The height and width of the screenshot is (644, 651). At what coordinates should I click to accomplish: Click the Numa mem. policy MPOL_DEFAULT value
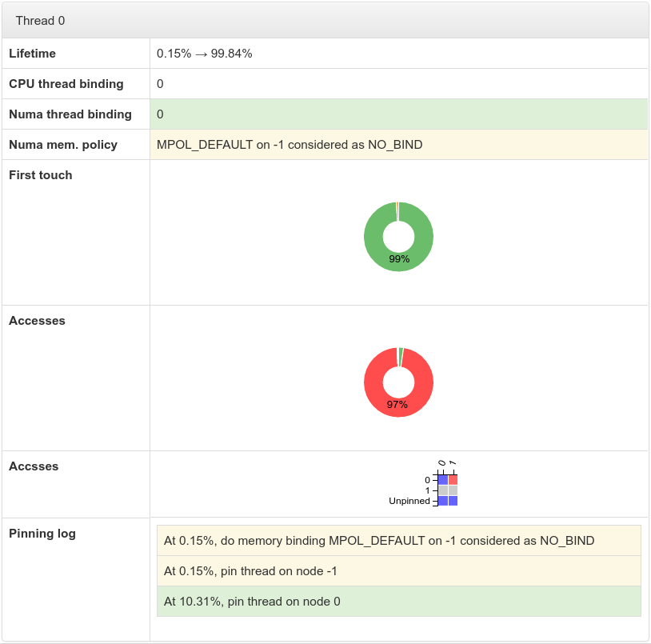coord(290,145)
